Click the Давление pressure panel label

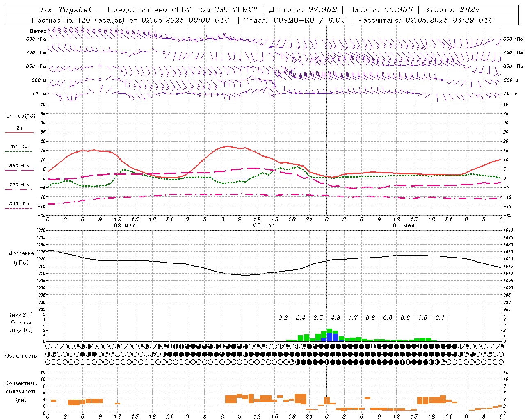(21, 253)
